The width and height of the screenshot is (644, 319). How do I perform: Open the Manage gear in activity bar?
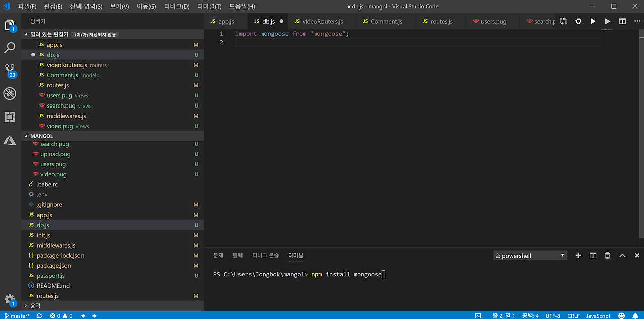[x=10, y=299]
